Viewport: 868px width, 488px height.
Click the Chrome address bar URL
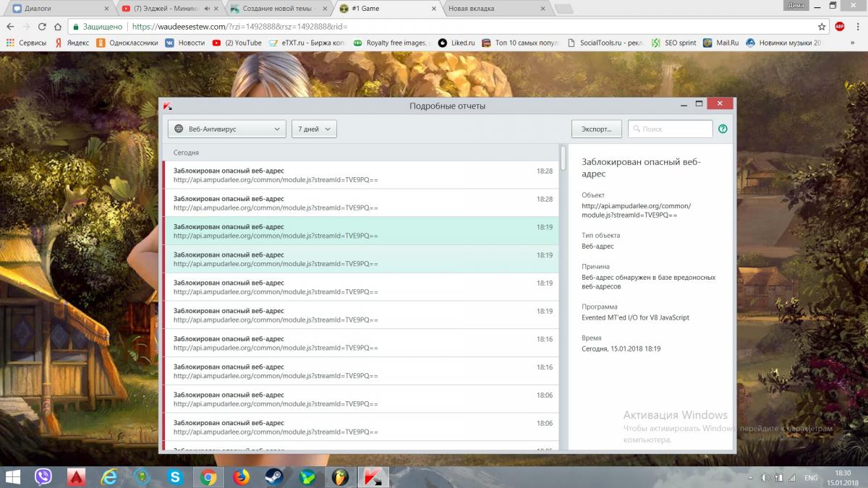pos(240,26)
